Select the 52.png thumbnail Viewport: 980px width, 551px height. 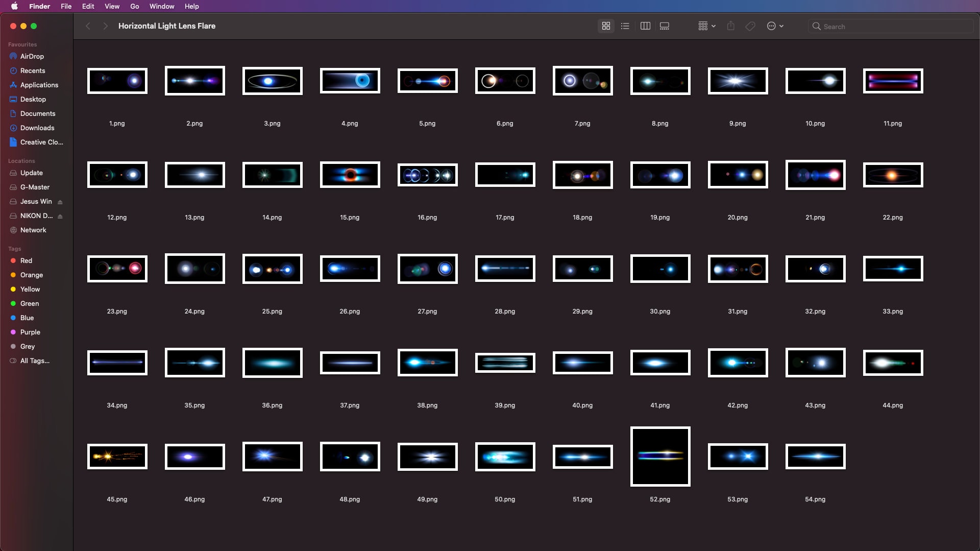pyautogui.click(x=660, y=457)
